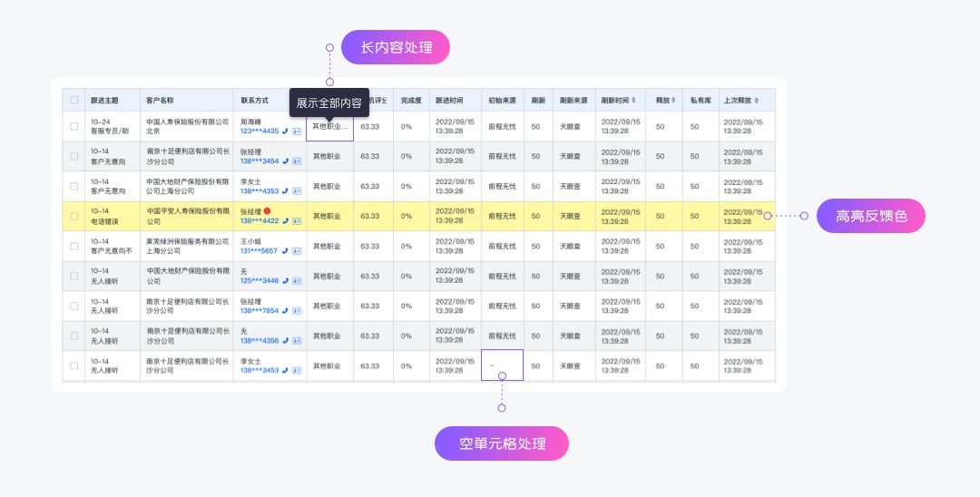The height and width of the screenshot is (497, 980).
Task: Open contact card icon beside 138***3454
Action: pos(297,161)
